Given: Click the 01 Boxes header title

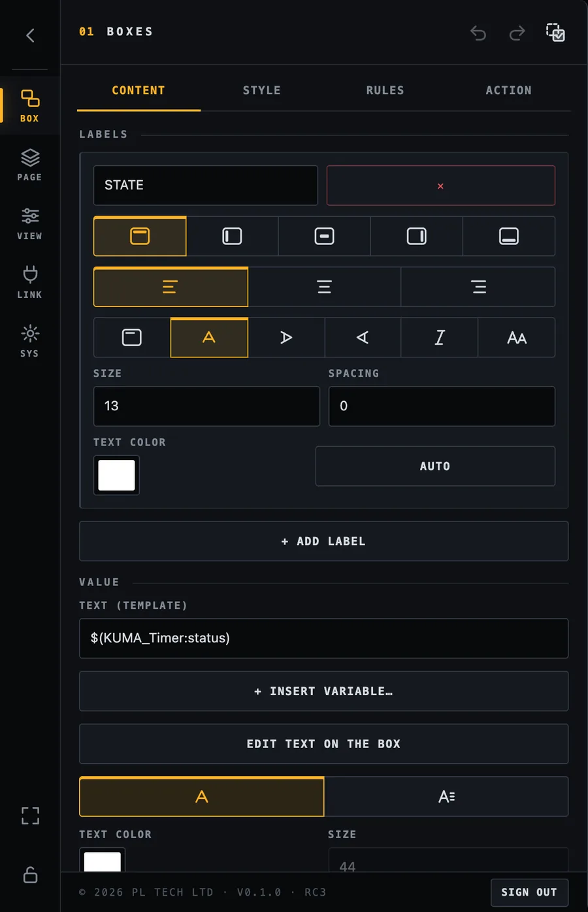Looking at the screenshot, I should (116, 31).
